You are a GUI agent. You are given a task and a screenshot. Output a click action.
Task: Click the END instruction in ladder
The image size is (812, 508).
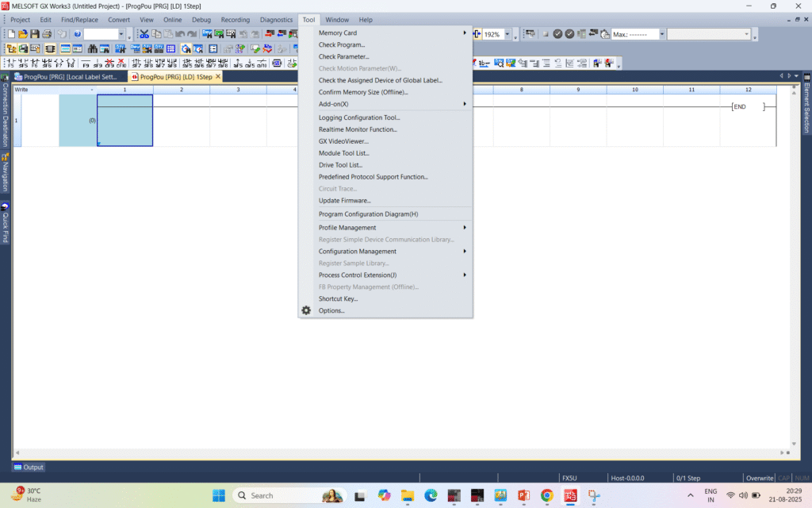(x=748, y=107)
